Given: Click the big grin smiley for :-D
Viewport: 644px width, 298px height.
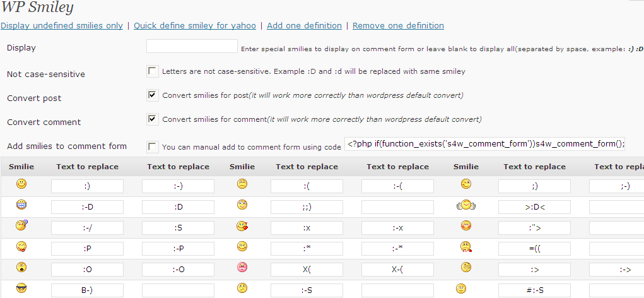Looking at the screenshot, I should [x=21, y=205].
